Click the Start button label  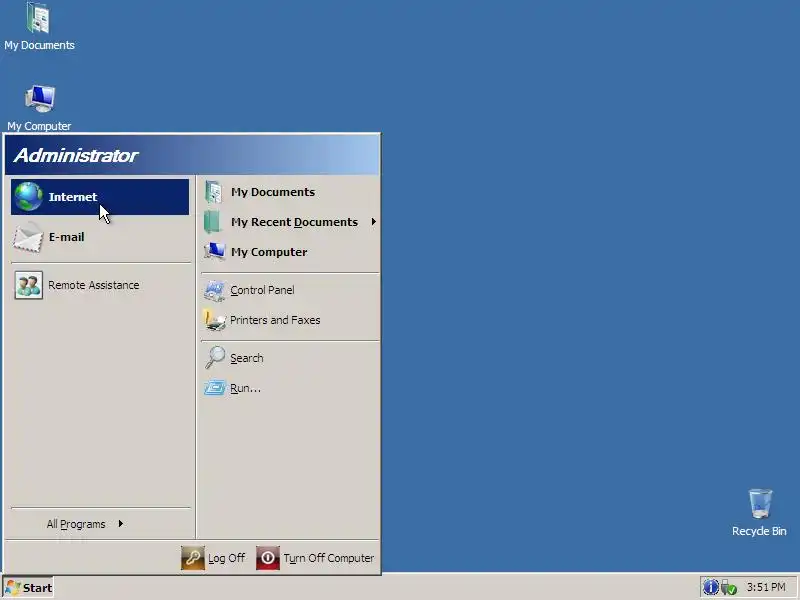click(37, 588)
